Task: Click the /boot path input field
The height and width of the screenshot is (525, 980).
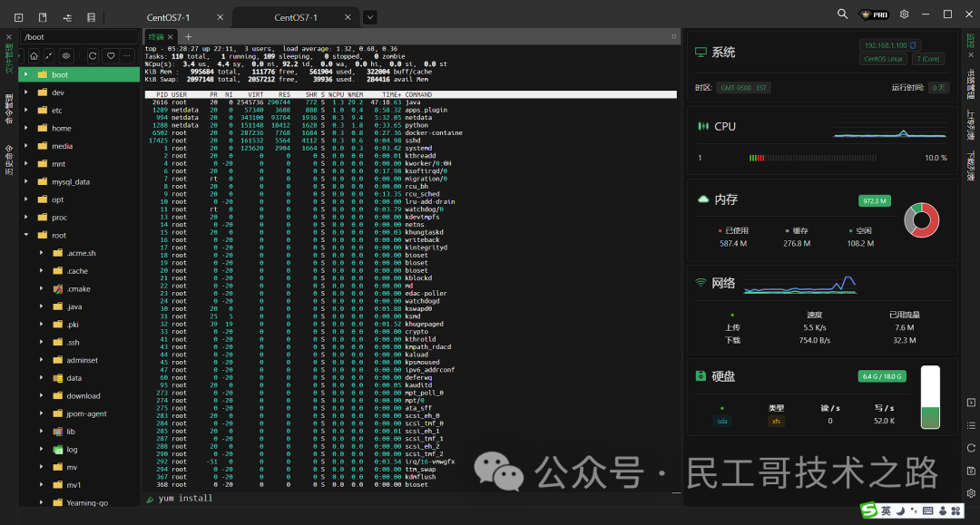Action: point(79,37)
